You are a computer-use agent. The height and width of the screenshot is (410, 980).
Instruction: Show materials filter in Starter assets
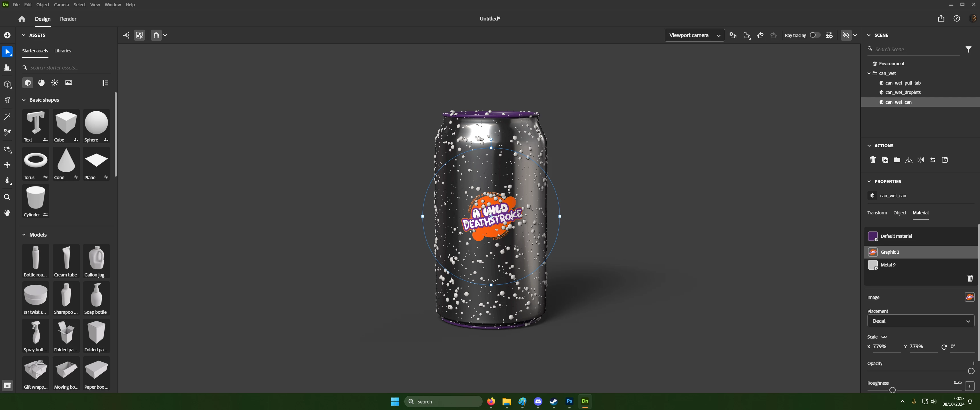click(x=42, y=83)
